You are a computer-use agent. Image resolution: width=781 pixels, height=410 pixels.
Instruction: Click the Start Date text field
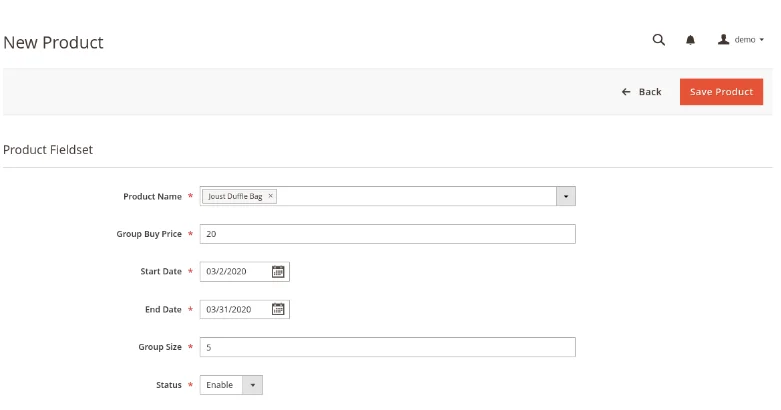click(x=234, y=272)
